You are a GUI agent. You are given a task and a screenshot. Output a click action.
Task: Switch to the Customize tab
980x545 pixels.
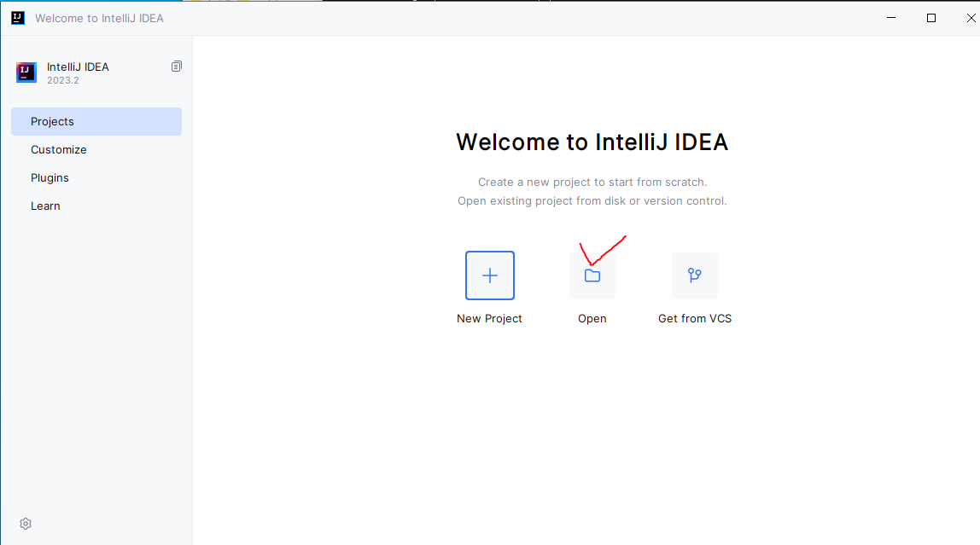tap(96, 149)
